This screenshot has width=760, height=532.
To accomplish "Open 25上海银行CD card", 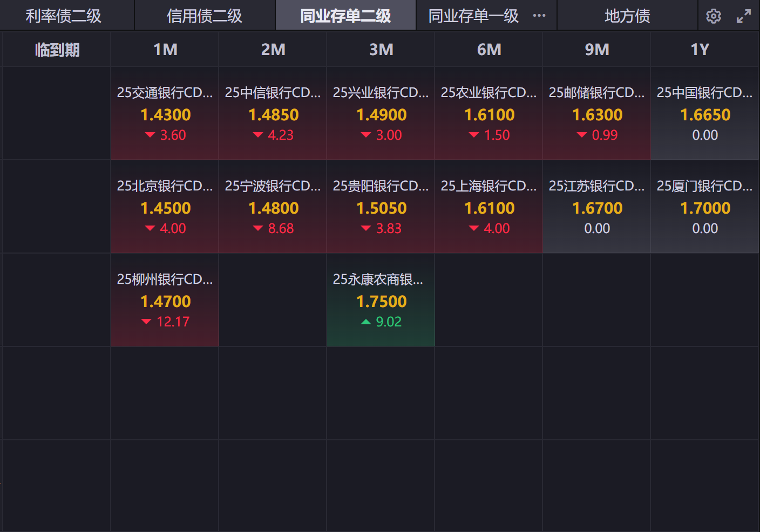I will (x=488, y=207).
